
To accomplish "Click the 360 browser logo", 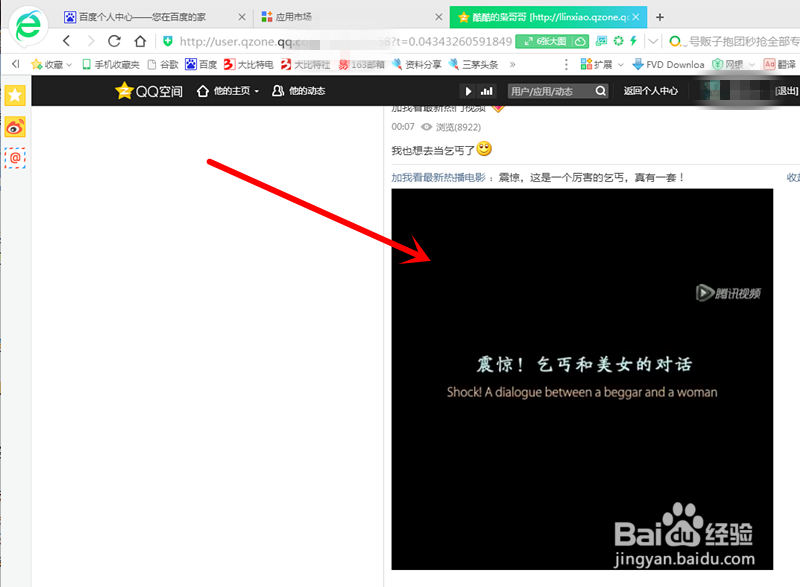I will coord(28,25).
